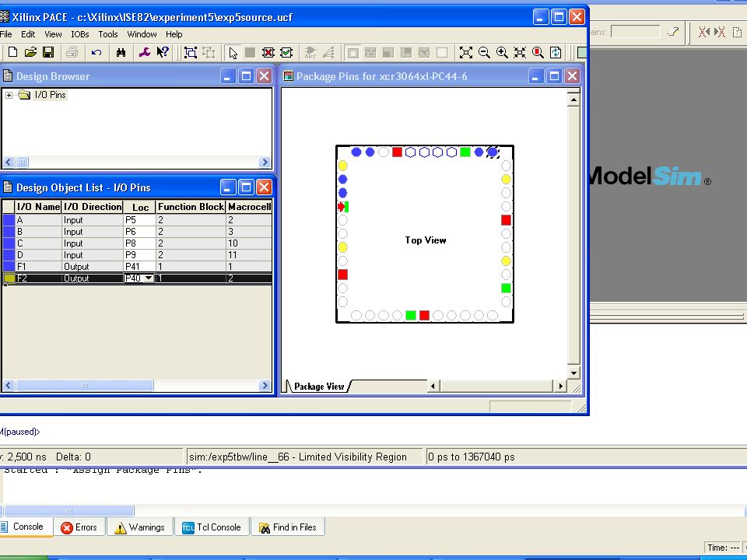
Task: Select the group objects toolbar icon
Action: pyautogui.click(x=191, y=52)
